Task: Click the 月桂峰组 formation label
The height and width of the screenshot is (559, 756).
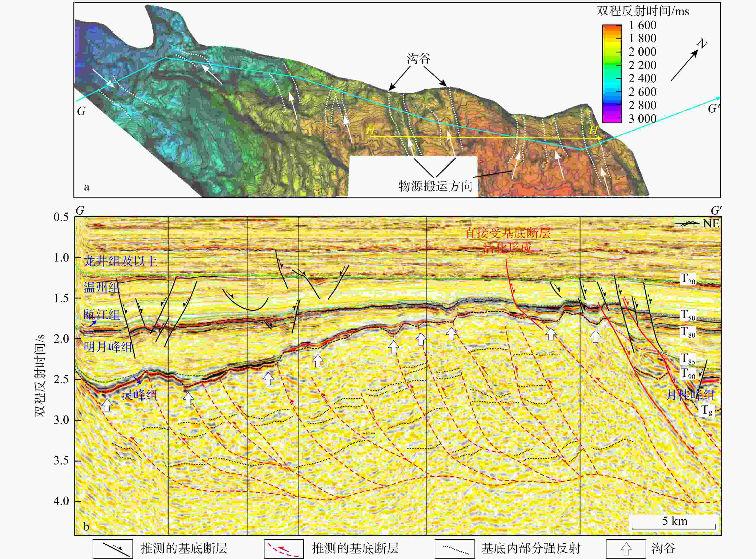Action: click(x=690, y=395)
